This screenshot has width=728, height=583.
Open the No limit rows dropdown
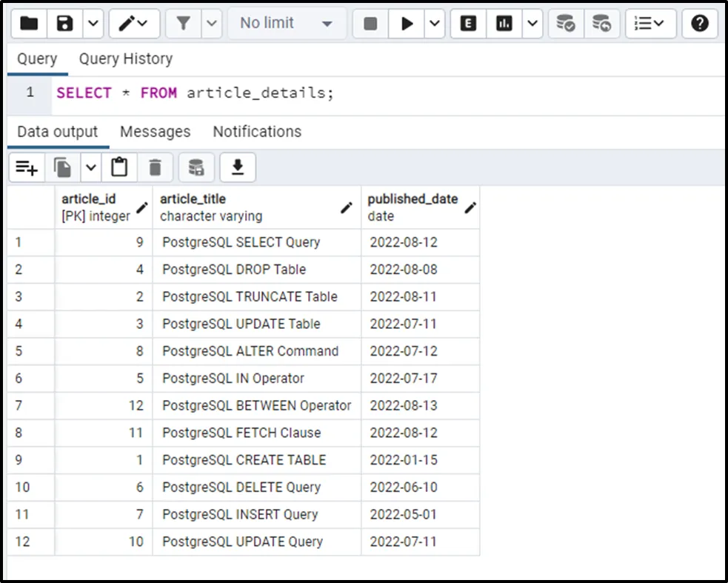(286, 24)
